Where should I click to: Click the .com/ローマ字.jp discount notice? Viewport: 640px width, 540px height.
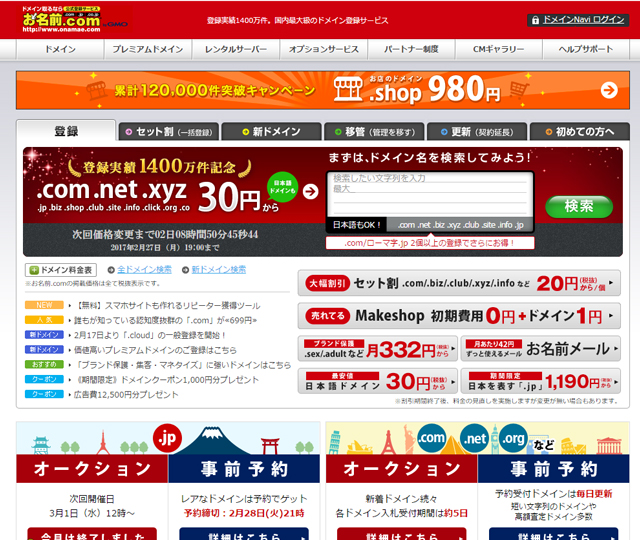pos(430,243)
